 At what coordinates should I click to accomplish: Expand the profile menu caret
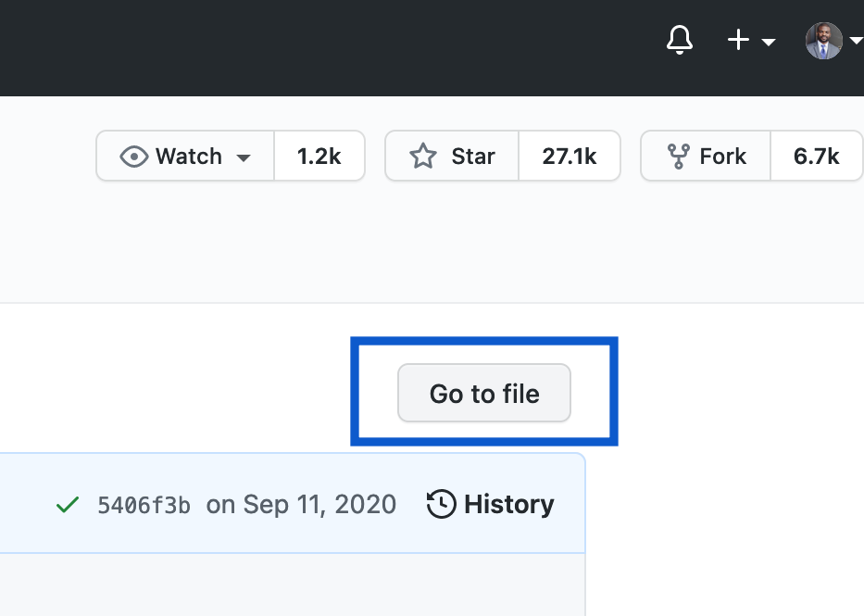[x=857, y=41]
